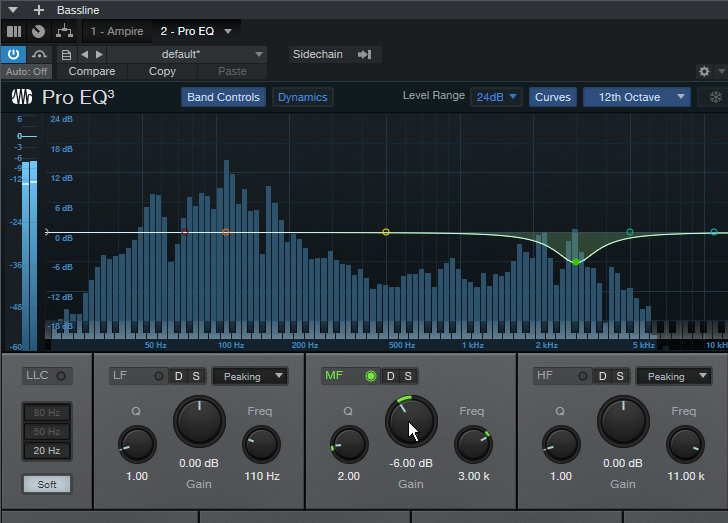Select the Dynamics tab
Screen dimensions: 728x523
[302, 97]
